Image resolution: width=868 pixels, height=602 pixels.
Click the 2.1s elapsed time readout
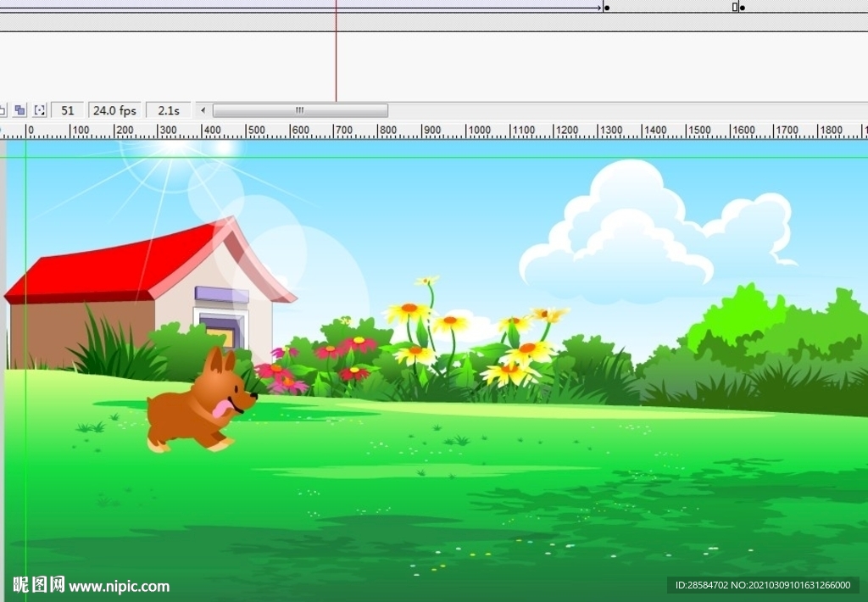tap(168, 110)
